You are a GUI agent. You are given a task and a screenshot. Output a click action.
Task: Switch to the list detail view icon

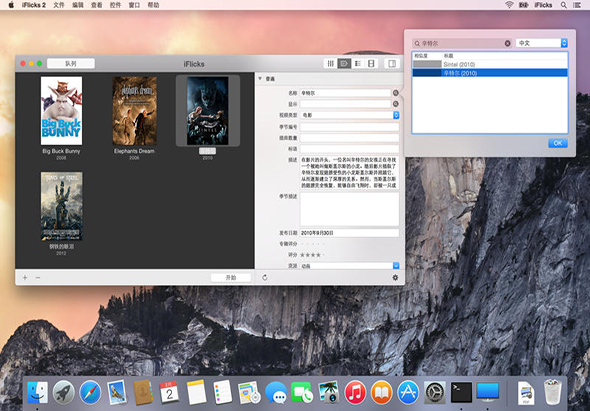[x=358, y=64]
